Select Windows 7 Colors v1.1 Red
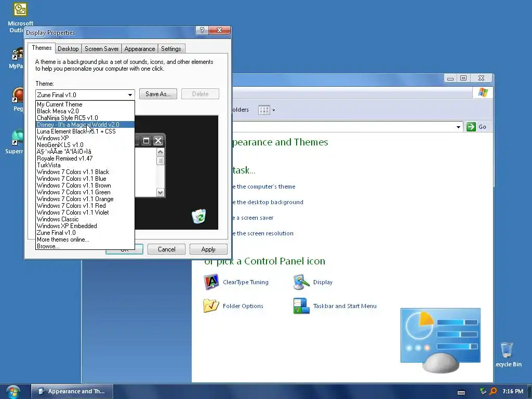Image resolution: width=532 pixels, height=399 pixels. coord(85,206)
